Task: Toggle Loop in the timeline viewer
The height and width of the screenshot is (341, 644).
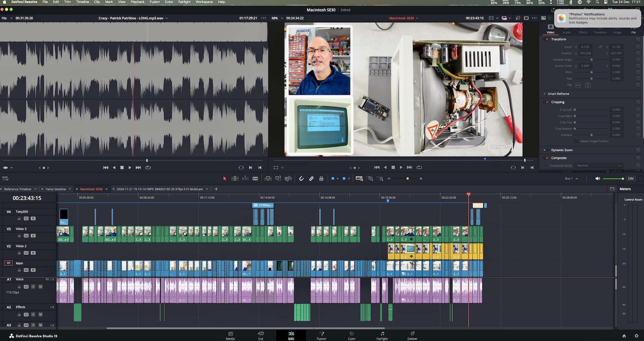Action: point(419,167)
